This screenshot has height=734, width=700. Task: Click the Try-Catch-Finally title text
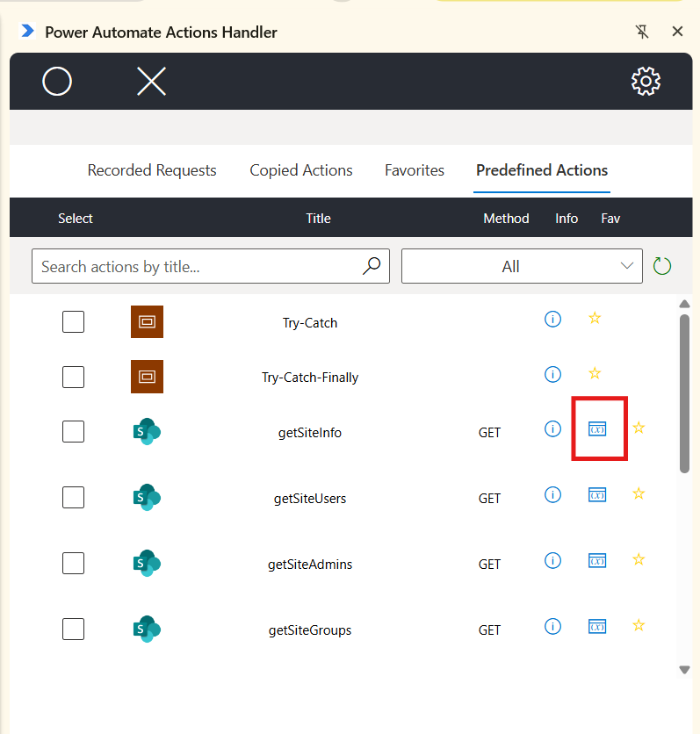(x=310, y=378)
